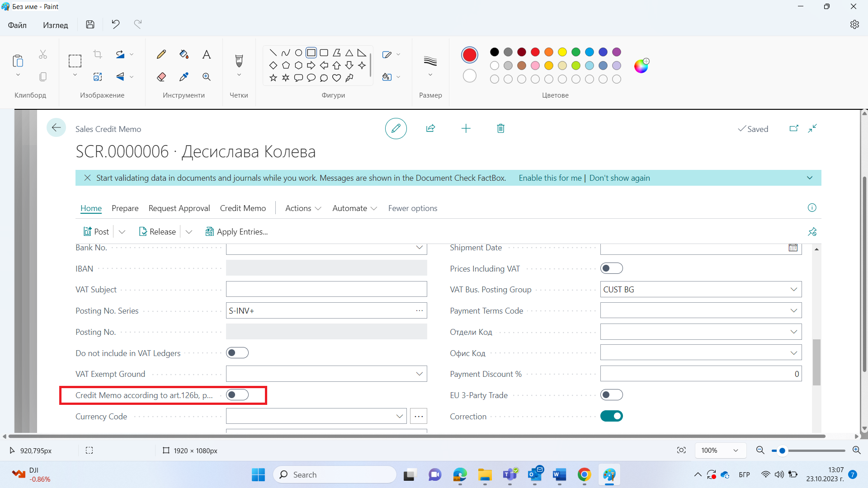Click the back arrow navigation icon
This screenshot has width=868, height=488.
(56, 128)
